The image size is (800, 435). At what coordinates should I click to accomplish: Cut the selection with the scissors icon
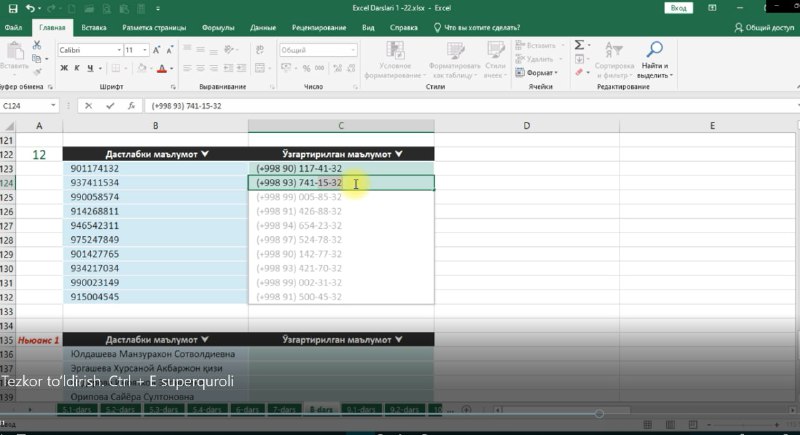37,45
